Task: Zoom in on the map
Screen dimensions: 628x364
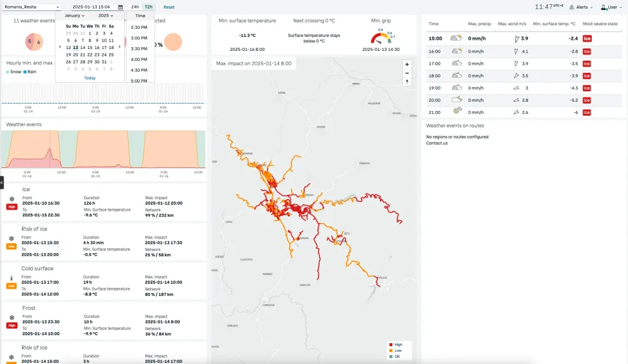Action: click(x=407, y=64)
